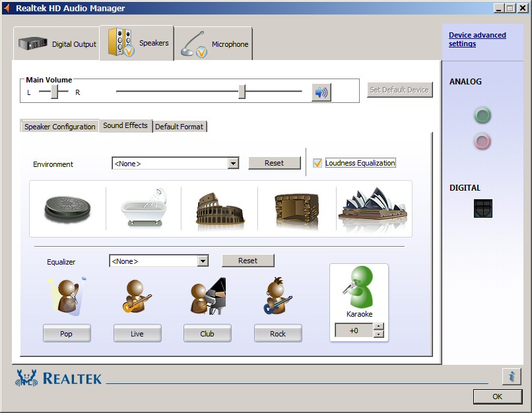The width and height of the screenshot is (532, 413).
Task: Open the Default Format tab
Action: 179,127
